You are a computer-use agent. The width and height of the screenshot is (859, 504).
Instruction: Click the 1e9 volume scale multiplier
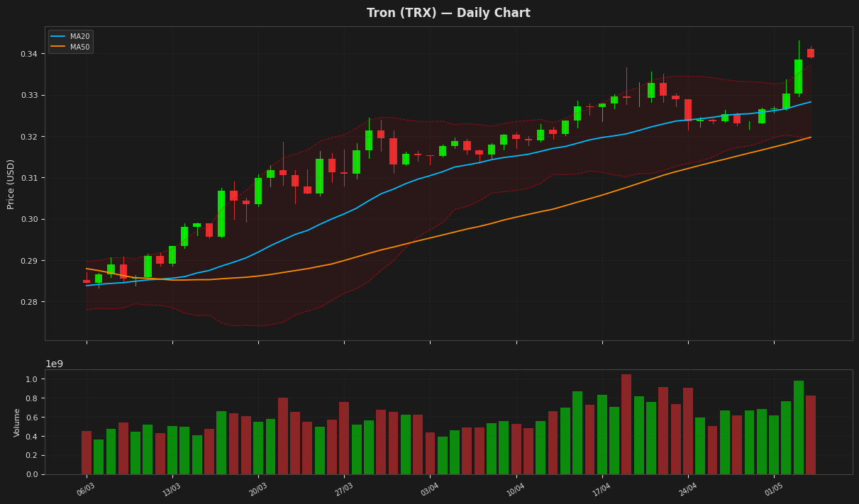pyautogui.click(x=55, y=364)
